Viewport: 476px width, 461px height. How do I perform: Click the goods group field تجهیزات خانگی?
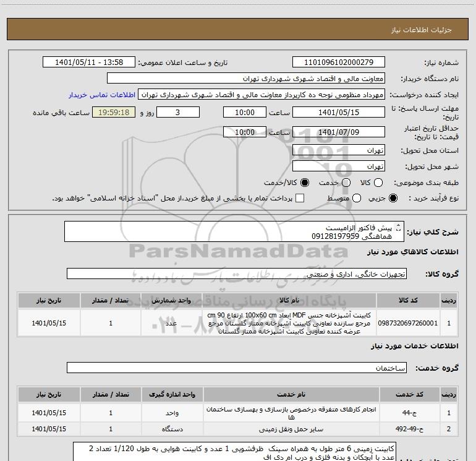pyautogui.click(x=237, y=274)
